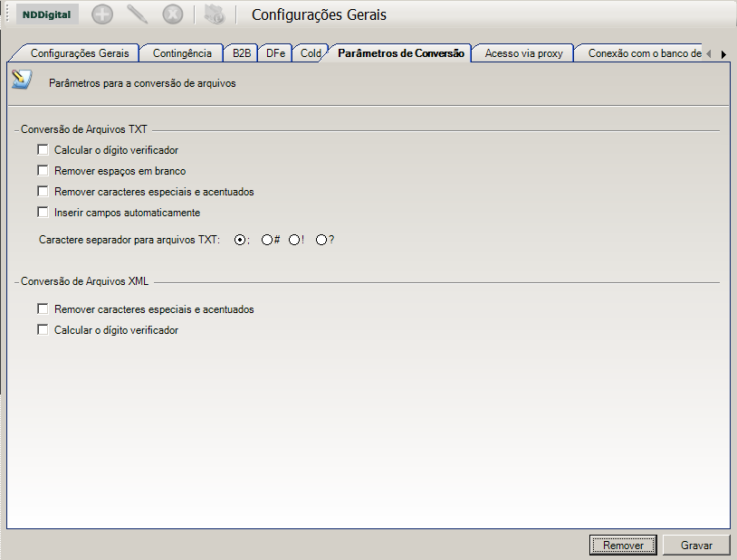
Task: Switch to the DFe tab
Action: point(275,53)
